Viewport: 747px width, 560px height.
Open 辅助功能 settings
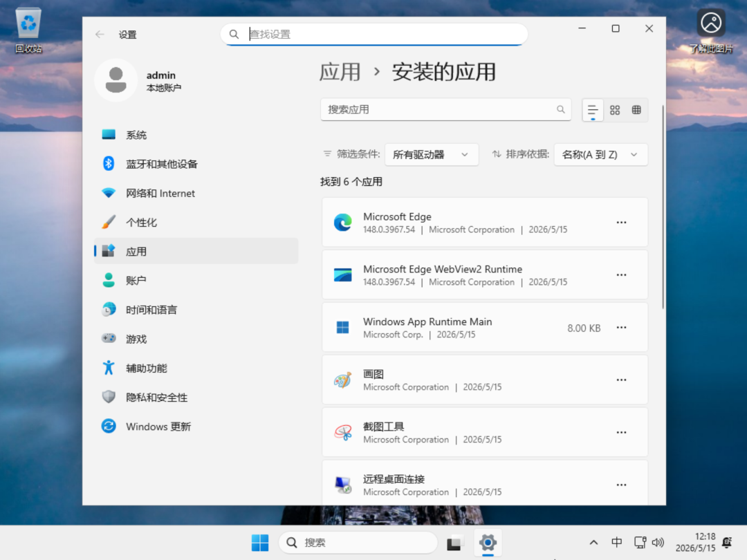(x=196, y=368)
